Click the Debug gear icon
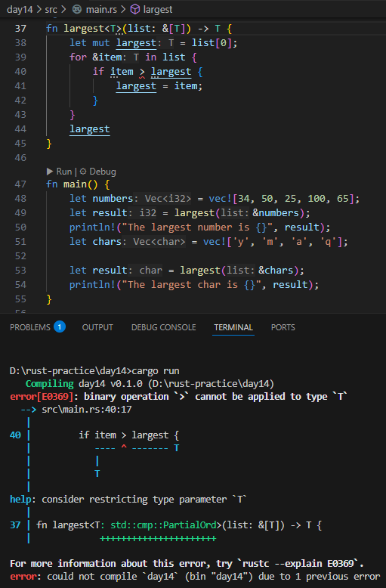 (x=83, y=172)
